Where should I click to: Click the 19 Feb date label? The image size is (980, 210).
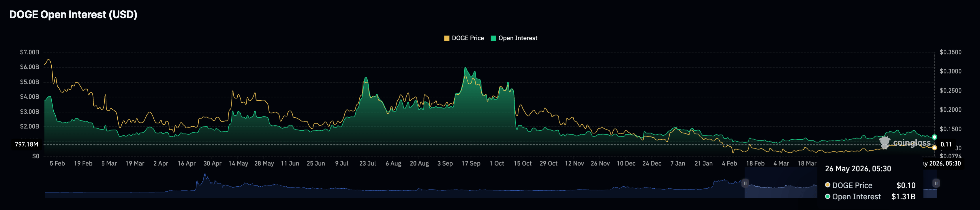83,163
